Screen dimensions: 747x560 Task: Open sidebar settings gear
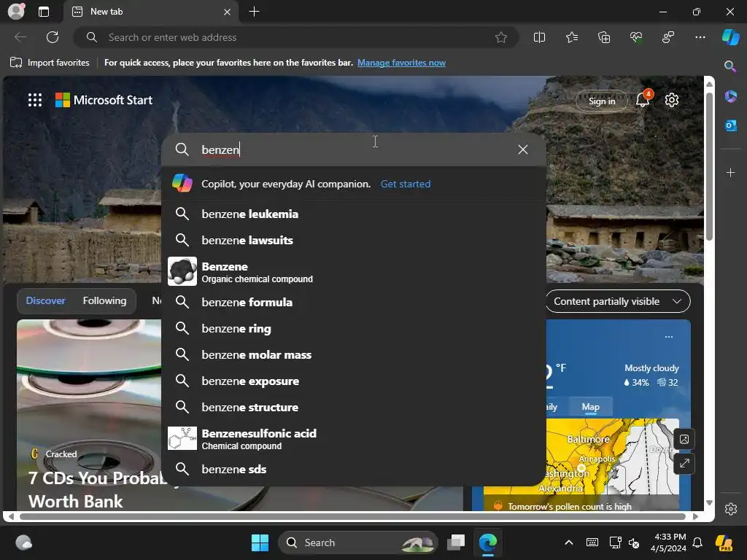(x=731, y=508)
